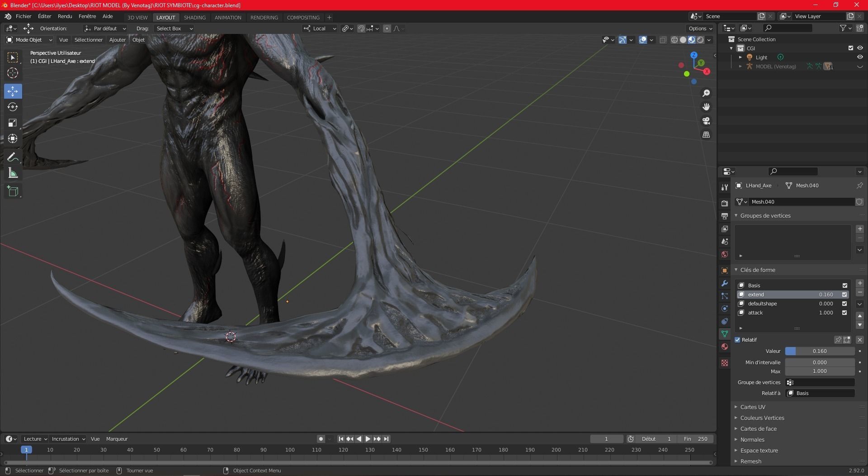
Task: Toggle camera view icon
Action: pos(706,121)
